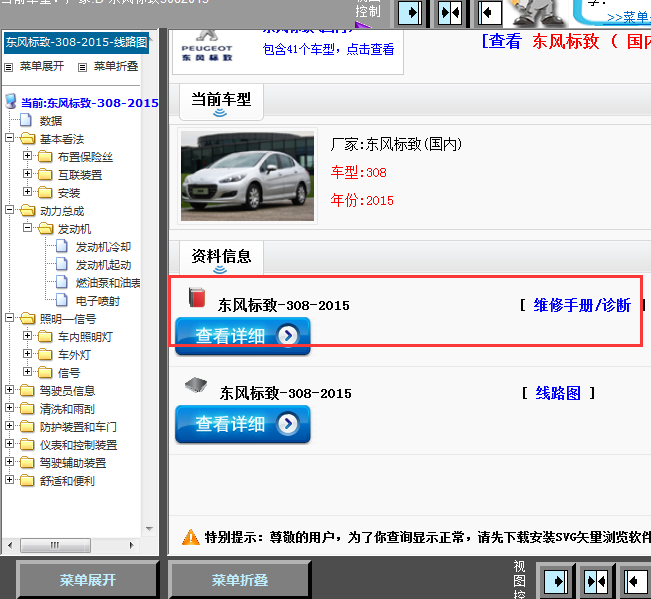The height and width of the screenshot is (599, 651).
Task: Click the [查看 东风标致 header link
Action: (x=566, y=41)
